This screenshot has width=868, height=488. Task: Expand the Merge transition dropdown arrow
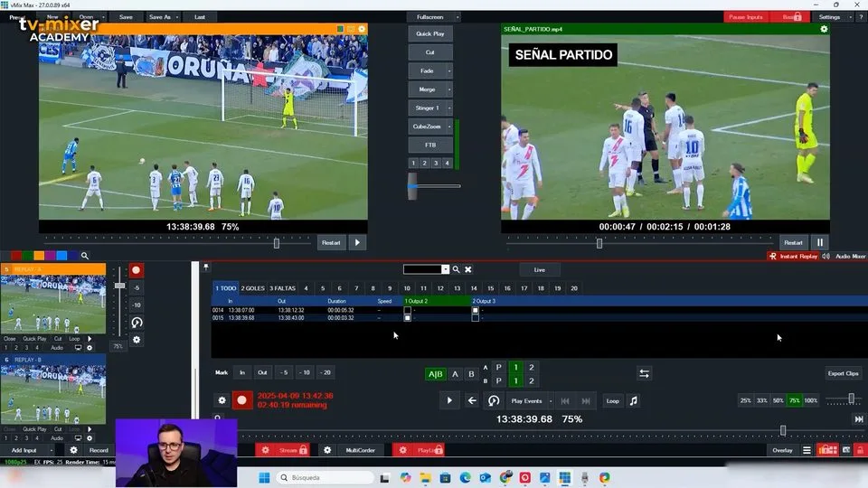point(449,89)
